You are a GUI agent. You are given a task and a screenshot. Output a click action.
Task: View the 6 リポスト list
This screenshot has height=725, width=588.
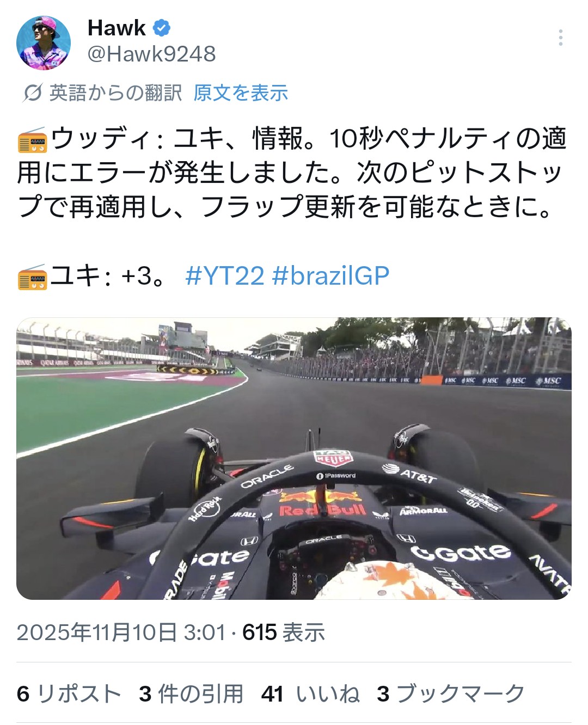69,694
